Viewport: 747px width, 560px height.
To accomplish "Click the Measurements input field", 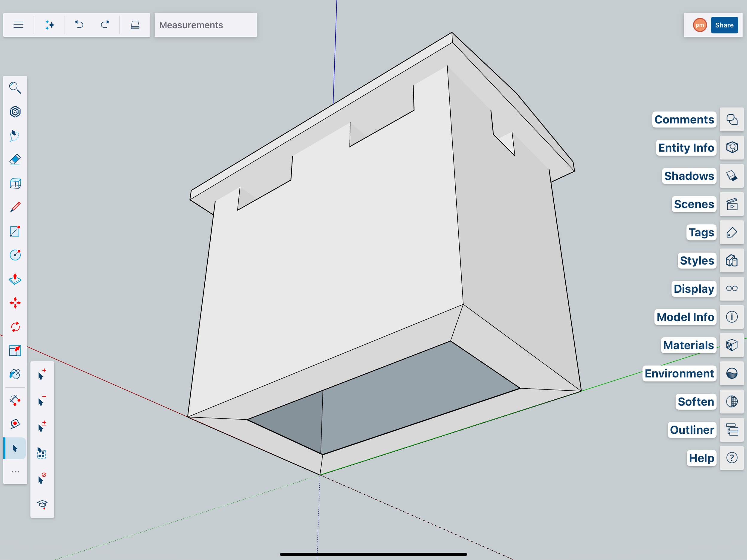I will click(x=205, y=25).
